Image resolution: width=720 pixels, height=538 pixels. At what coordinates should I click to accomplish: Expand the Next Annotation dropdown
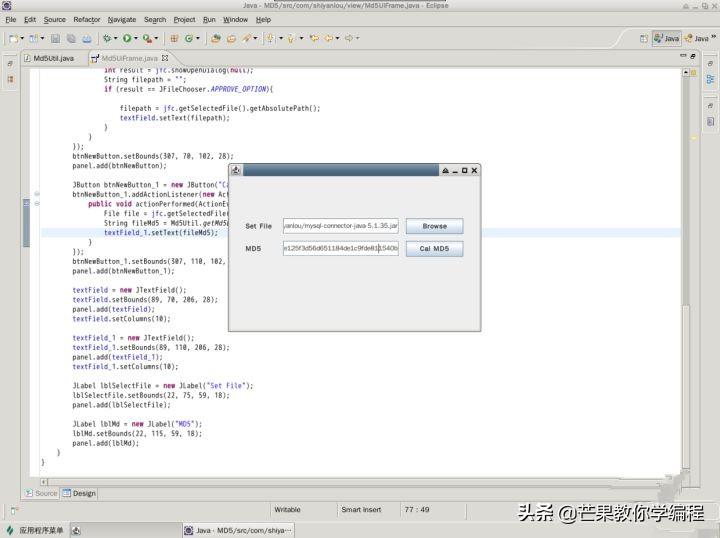click(x=281, y=39)
